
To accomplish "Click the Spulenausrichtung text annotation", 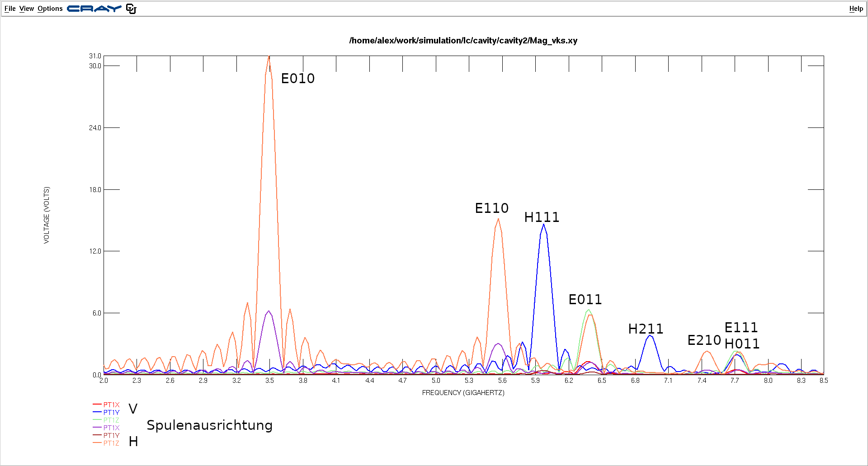I will [x=209, y=425].
